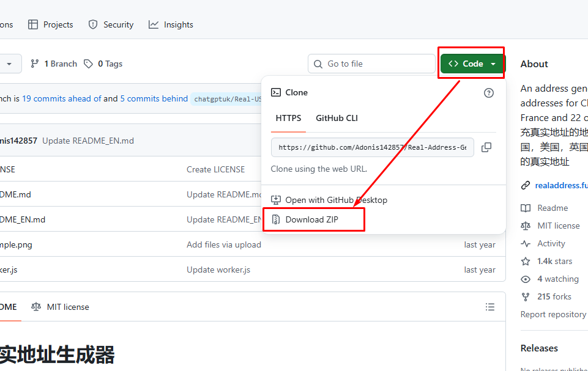View 1.4k stars link

tap(554, 261)
